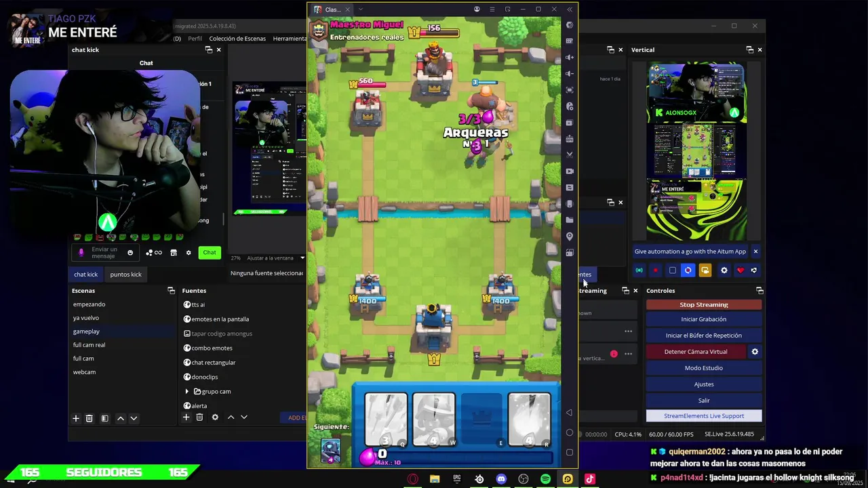Open Colección de Escenas menu
868x488 pixels.
pyautogui.click(x=237, y=39)
